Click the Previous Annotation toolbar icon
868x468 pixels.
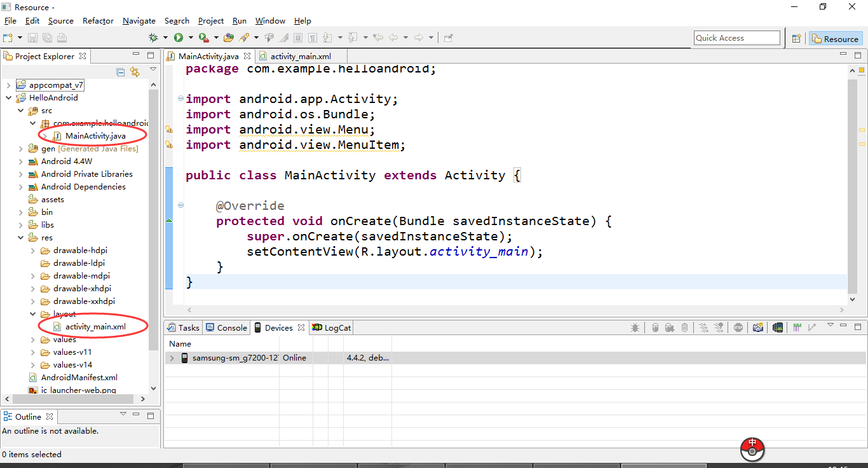(352, 38)
